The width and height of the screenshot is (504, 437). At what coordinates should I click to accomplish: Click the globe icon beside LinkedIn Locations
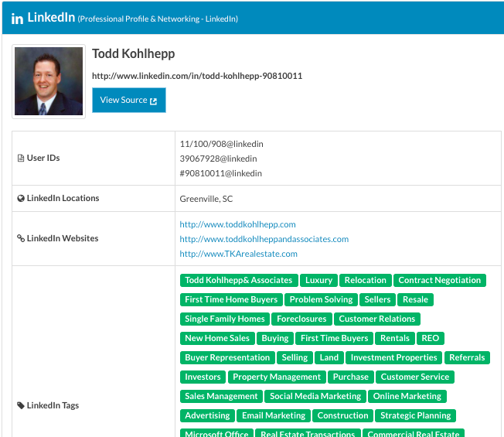[21, 199]
